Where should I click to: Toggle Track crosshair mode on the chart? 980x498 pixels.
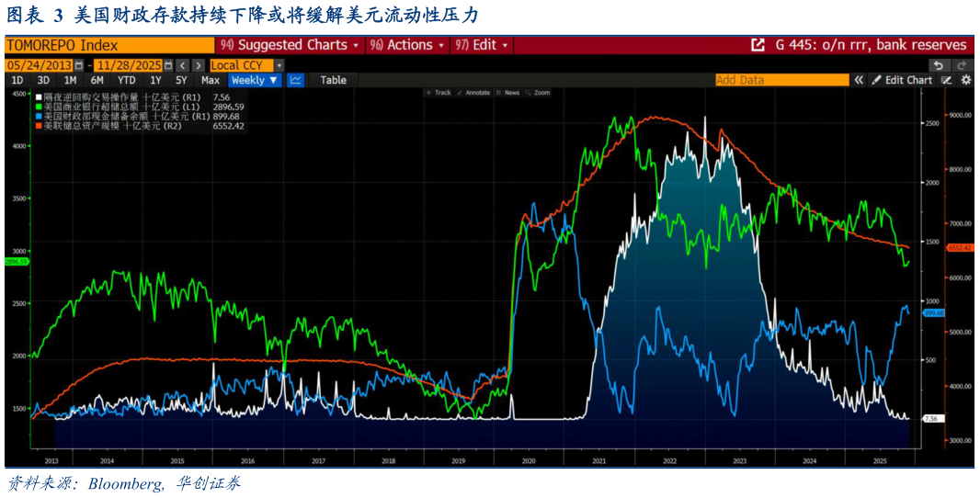[439, 93]
